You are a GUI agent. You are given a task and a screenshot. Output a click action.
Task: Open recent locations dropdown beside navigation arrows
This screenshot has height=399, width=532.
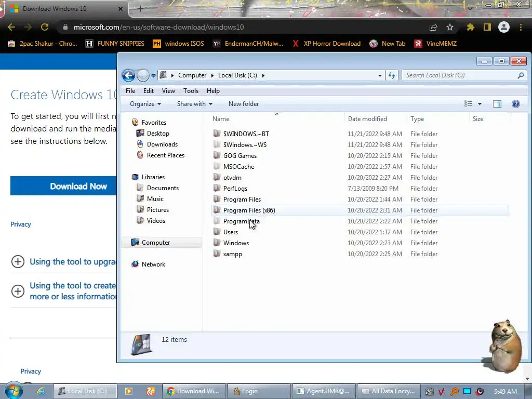(x=153, y=76)
